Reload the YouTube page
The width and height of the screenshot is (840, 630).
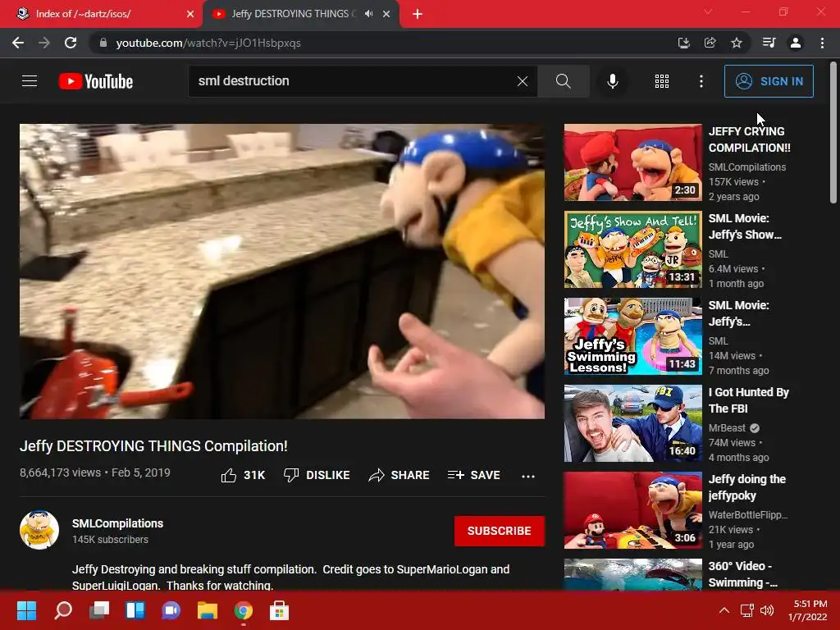[71, 43]
